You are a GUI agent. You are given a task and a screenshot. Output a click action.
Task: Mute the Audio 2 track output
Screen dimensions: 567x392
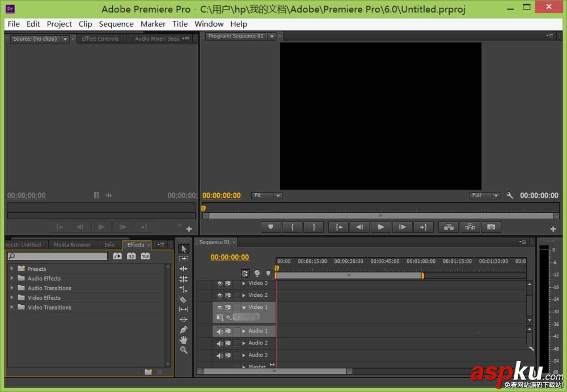(x=219, y=343)
